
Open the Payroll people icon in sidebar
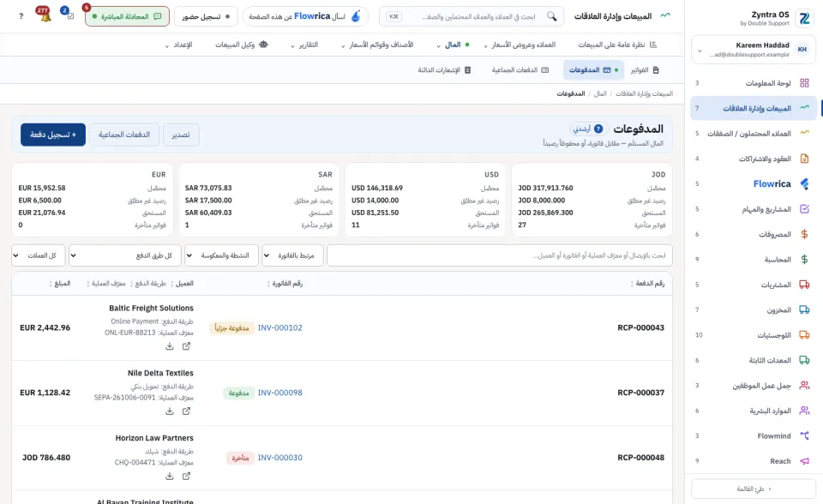pos(804,386)
